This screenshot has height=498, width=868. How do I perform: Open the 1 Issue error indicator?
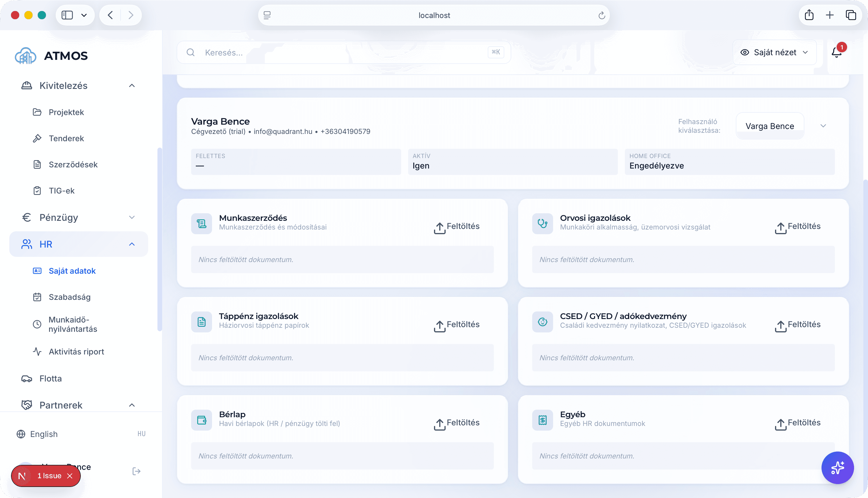click(x=49, y=476)
